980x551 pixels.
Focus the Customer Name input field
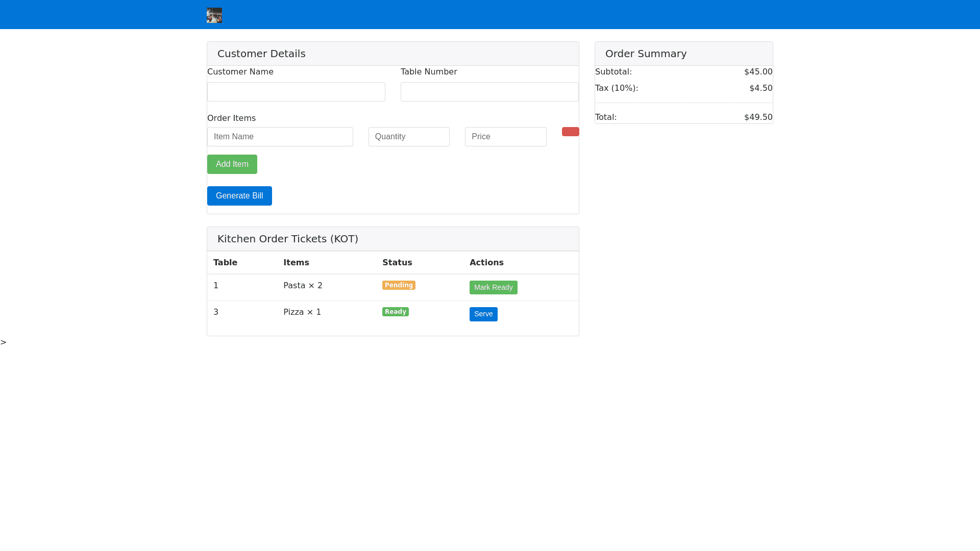296,92
